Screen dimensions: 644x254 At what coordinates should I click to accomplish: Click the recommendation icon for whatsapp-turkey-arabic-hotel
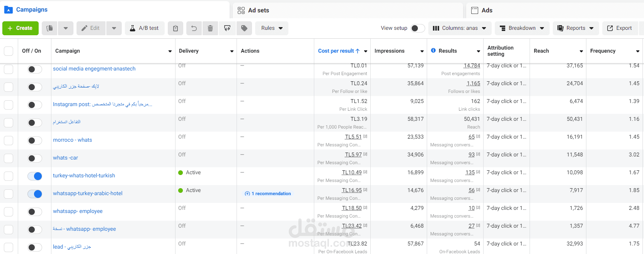click(x=247, y=194)
